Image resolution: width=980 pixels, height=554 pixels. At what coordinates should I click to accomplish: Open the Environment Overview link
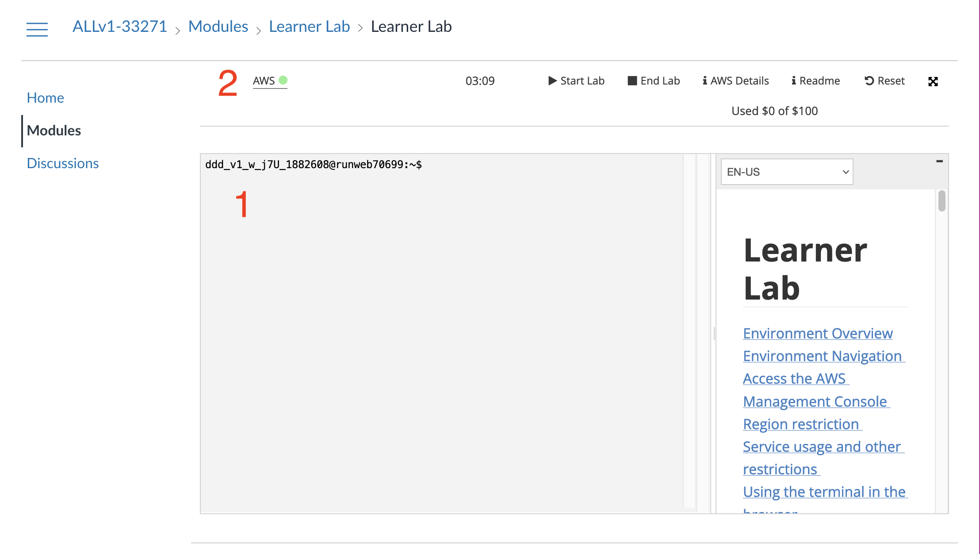(x=817, y=333)
